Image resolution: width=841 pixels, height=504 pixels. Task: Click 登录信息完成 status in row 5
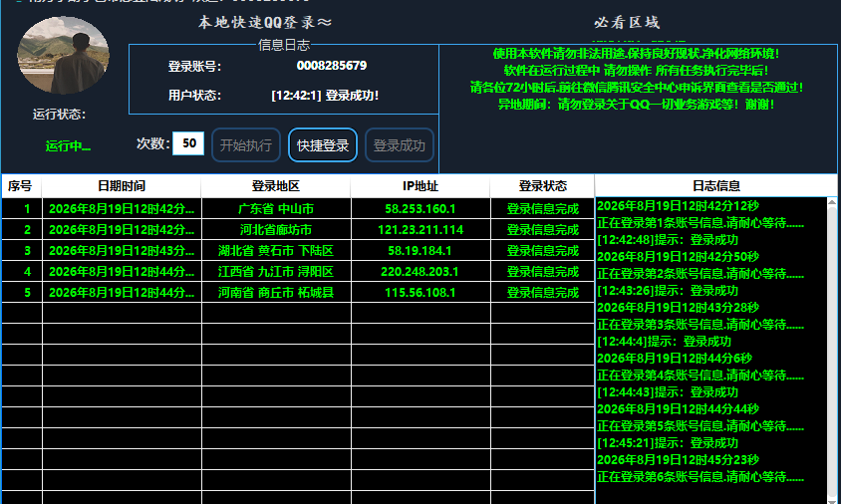click(543, 292)
